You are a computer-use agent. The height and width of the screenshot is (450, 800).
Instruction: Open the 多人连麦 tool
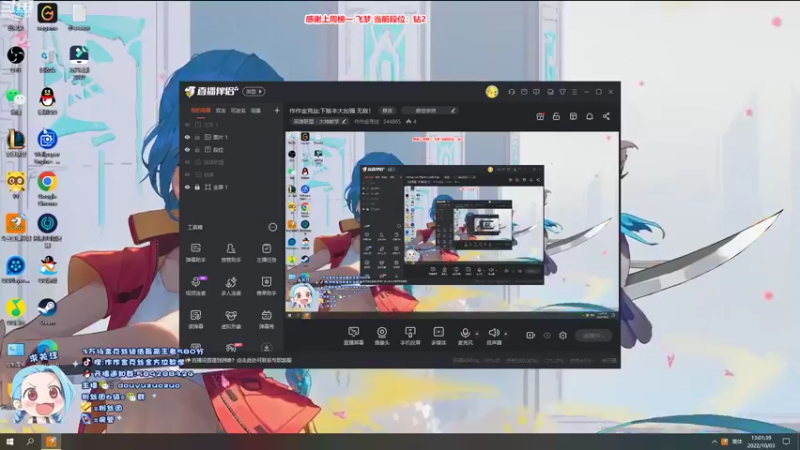pos(231,286)
